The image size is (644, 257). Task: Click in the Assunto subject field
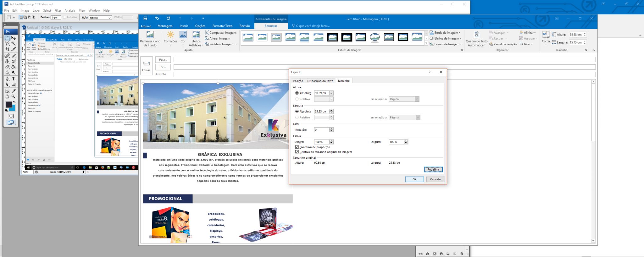coord(384,74)
